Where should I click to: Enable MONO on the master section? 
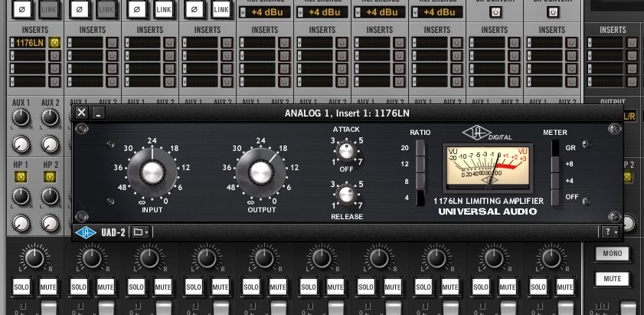tap(613, 254)
